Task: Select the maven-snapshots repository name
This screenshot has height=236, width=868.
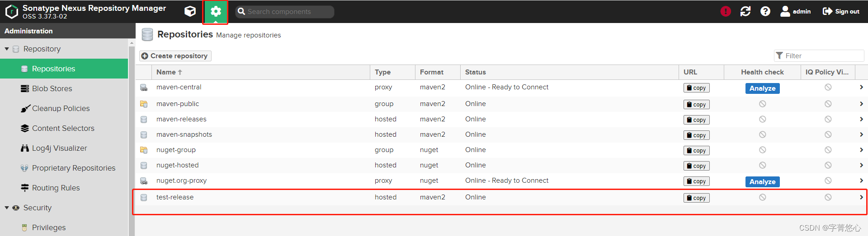Action: pos(184,134)
